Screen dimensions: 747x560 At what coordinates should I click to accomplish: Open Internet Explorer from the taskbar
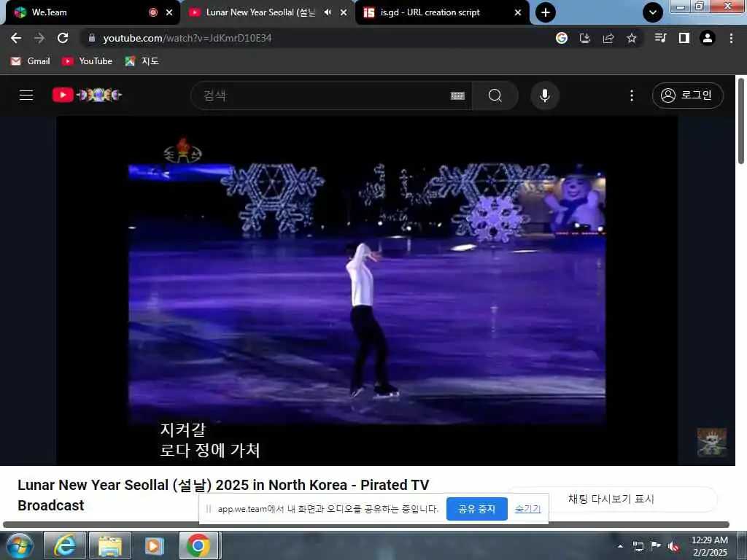[65, 545]
